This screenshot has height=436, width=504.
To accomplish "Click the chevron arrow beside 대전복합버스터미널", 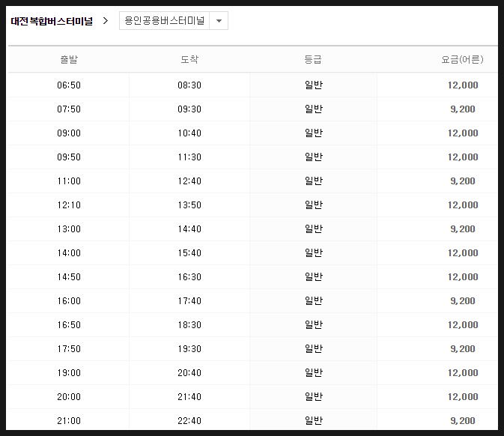I will (x=106, y=21).
